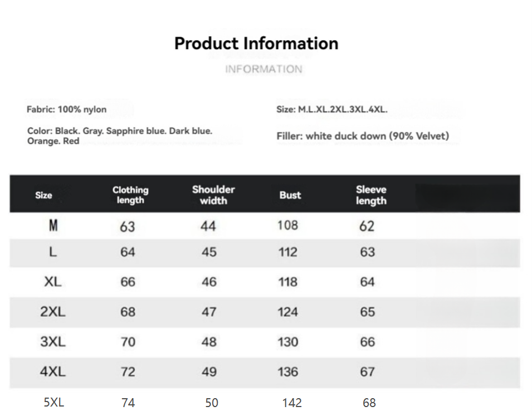Select the 3XL size row label
The image size is (532, 416).
pos(53,341)
